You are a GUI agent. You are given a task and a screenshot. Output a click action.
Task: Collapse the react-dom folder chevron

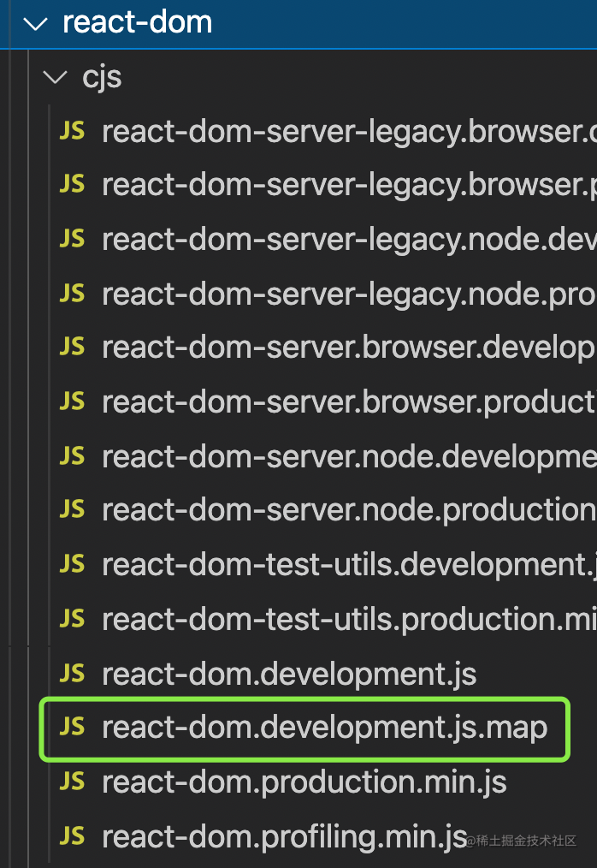pyautogui.click(x=35, y=23)
